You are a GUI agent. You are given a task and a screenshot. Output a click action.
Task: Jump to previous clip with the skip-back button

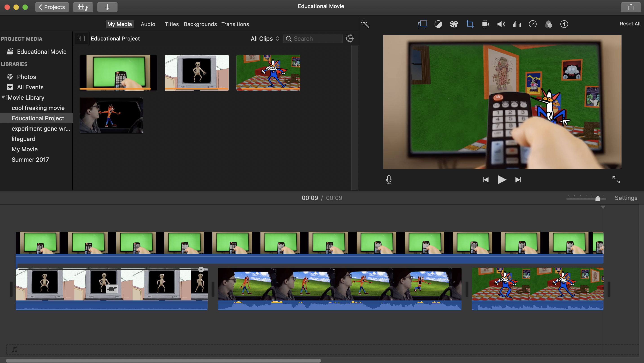tap(486, 180)
